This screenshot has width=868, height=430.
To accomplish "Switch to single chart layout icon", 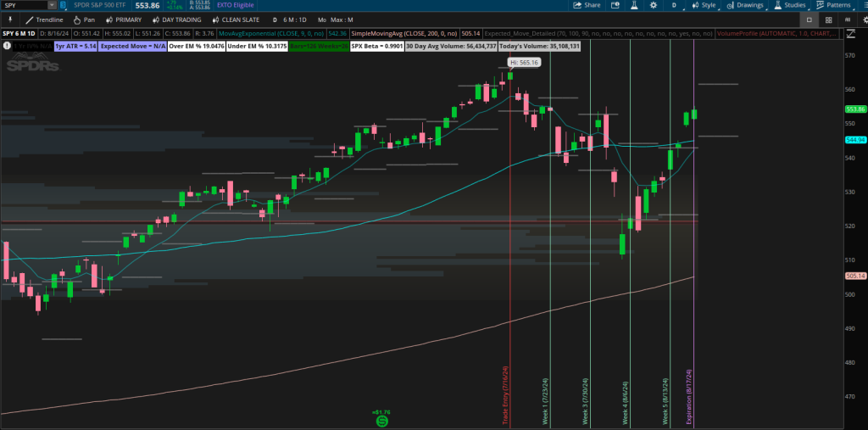I will [809, 20].
